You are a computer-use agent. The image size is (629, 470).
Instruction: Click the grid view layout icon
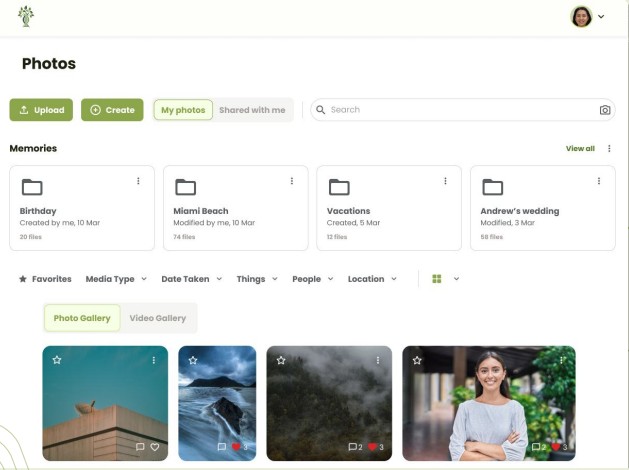[x=437, y=279]
